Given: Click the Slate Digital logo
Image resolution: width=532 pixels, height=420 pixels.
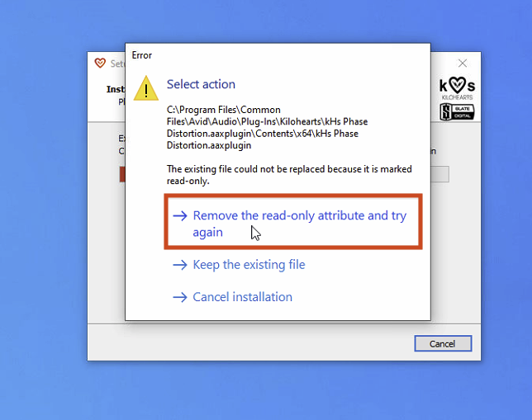Looking at the screenshot, I should [x=457, y=112].
